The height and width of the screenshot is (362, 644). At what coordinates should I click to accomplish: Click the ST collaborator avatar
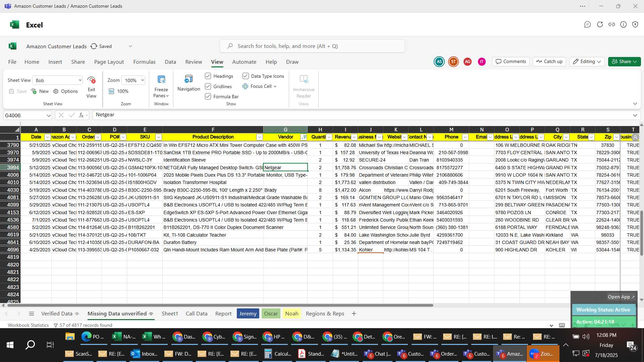453,62
